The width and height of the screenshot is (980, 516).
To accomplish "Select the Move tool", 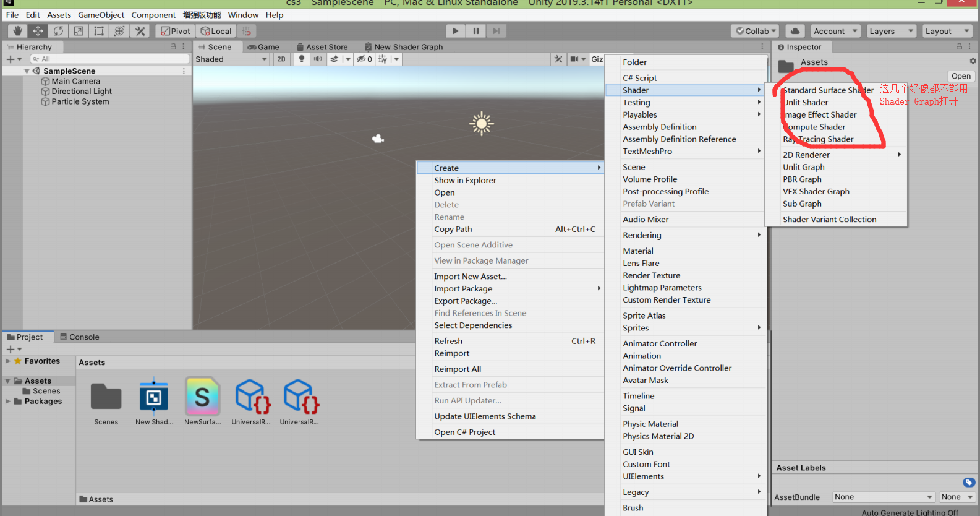I will click(x=38, y=31).
